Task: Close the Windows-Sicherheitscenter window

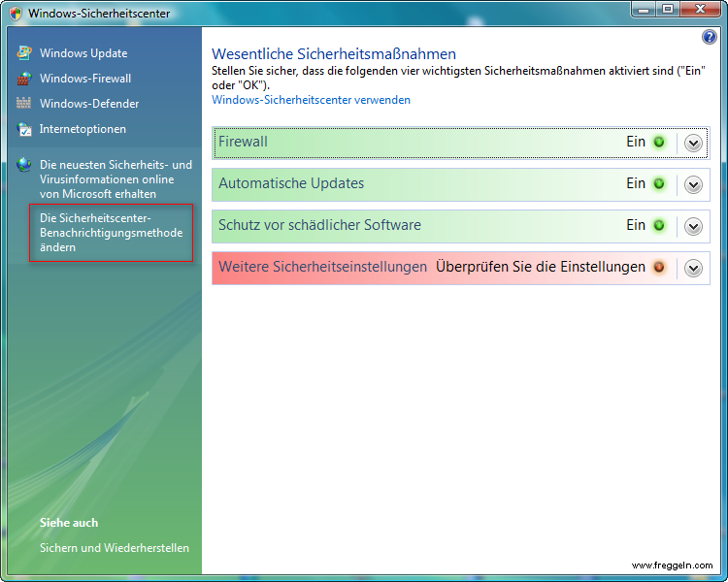Action: click(x=700, y=10)
